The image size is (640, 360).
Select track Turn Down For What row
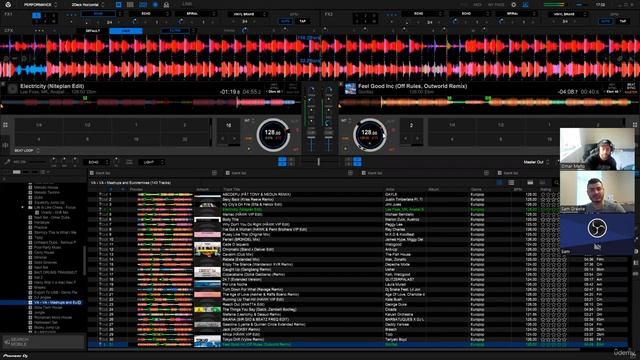click(x=358, y=289)
